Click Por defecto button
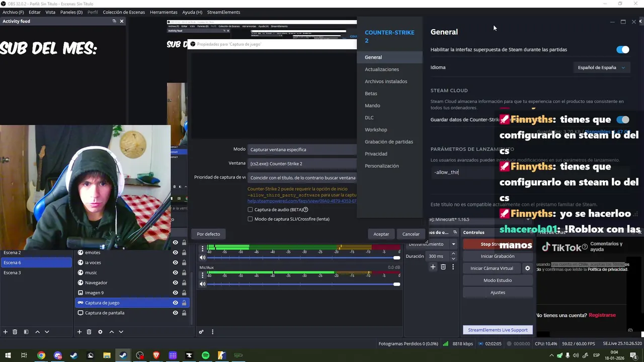The image size is (644, 362). [208, 234]
